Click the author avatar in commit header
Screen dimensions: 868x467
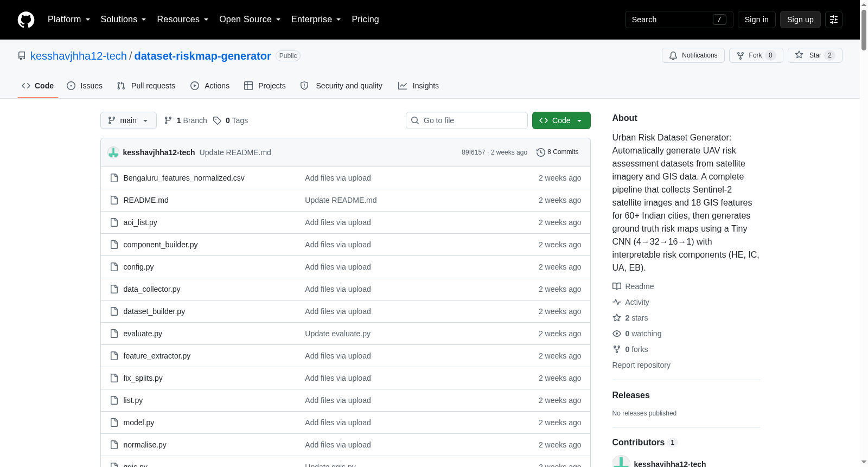(x=113, y=152)
